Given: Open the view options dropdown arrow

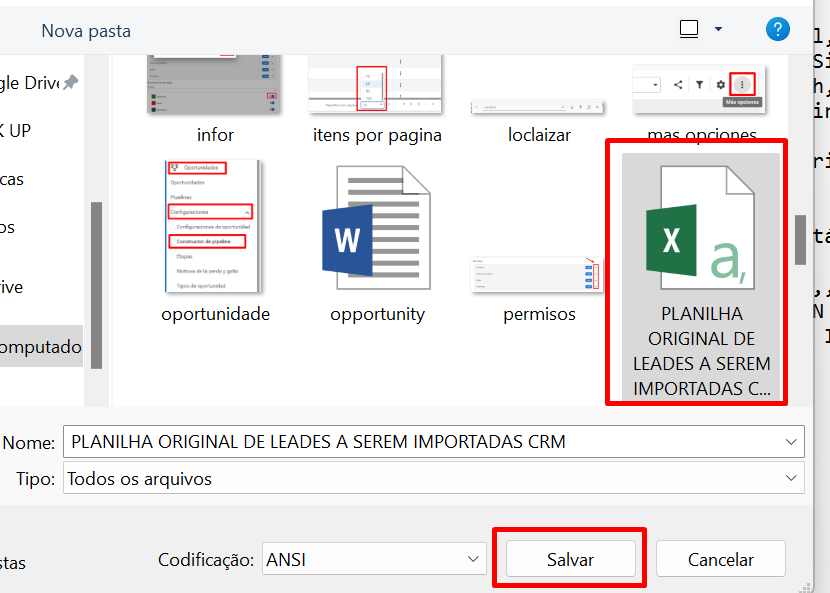Looking at the screenshot, I should [x=718, y=29].
